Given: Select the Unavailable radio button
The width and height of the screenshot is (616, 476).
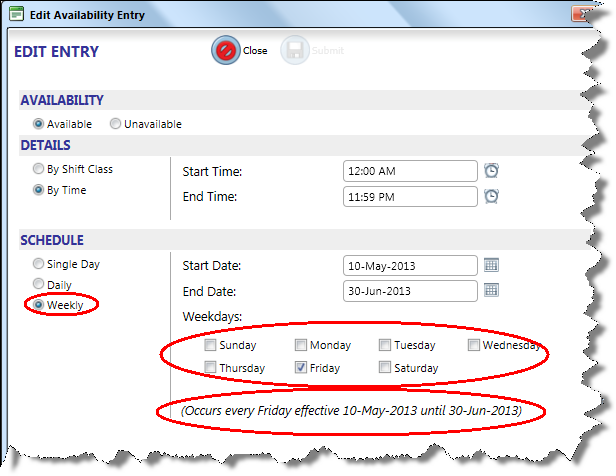Looking at the screenshot, I should click(x=116, y=124).
